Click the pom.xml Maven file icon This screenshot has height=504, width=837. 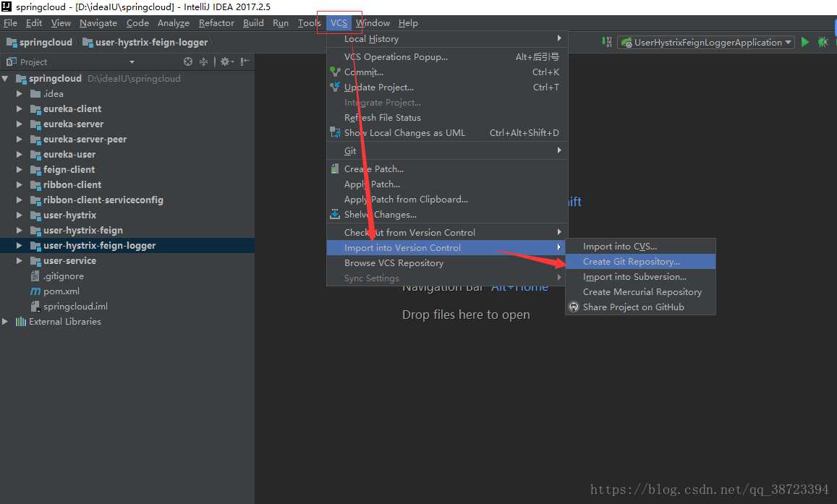(35, 291)
